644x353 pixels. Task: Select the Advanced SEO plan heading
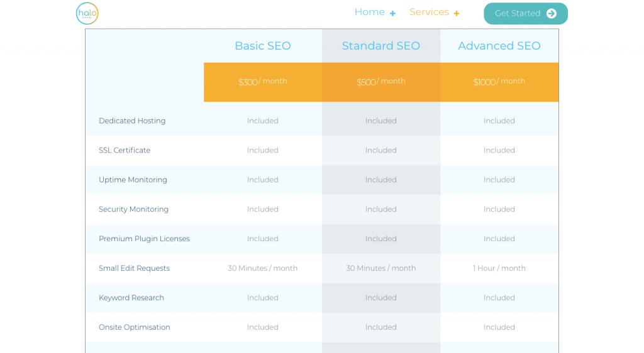point(499,46)
